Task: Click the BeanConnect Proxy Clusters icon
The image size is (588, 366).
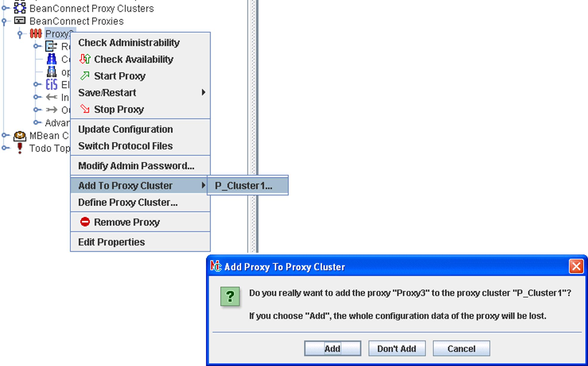Action: click(20, 8)
